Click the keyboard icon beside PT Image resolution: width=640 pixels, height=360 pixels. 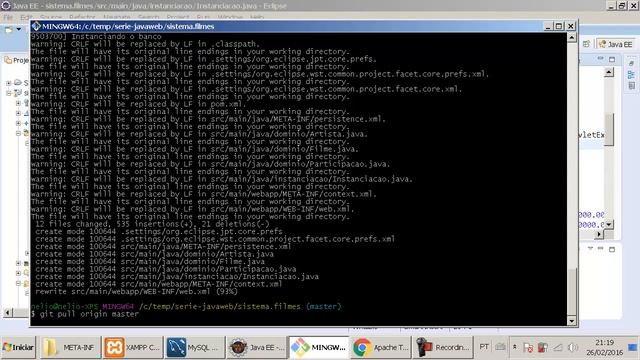tap(500, 347)
